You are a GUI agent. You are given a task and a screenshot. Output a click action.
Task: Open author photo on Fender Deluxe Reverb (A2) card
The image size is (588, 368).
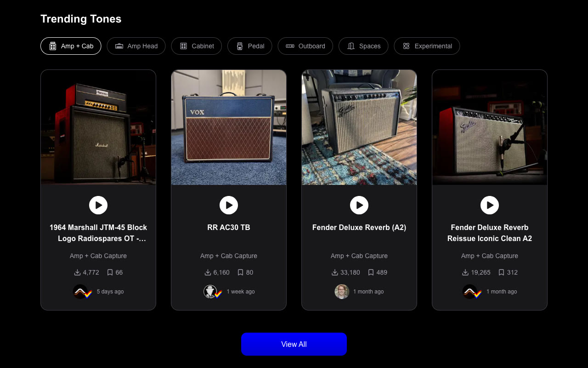(342, 292)
